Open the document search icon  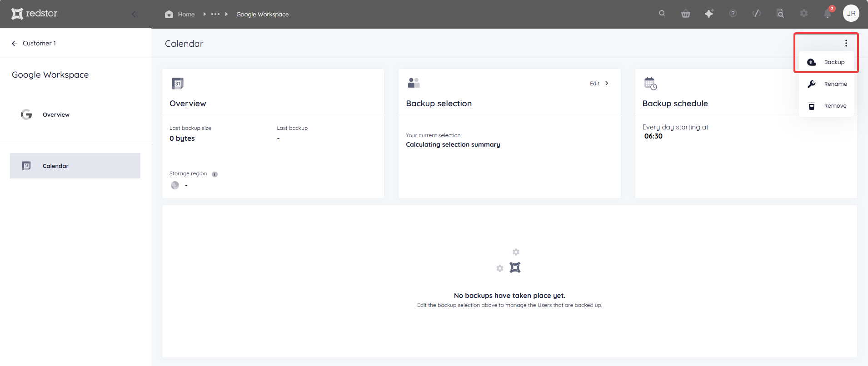(780, 14)
